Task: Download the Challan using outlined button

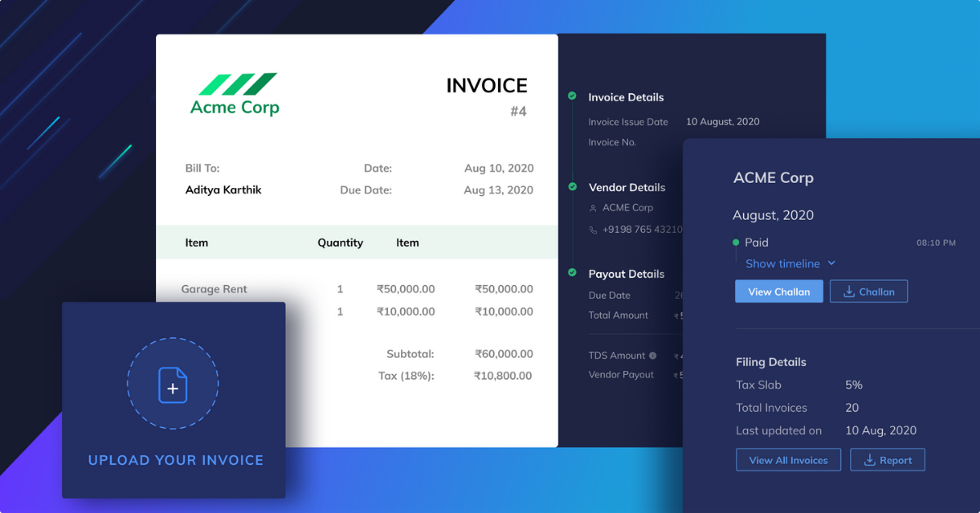Action: pos(868,292)
